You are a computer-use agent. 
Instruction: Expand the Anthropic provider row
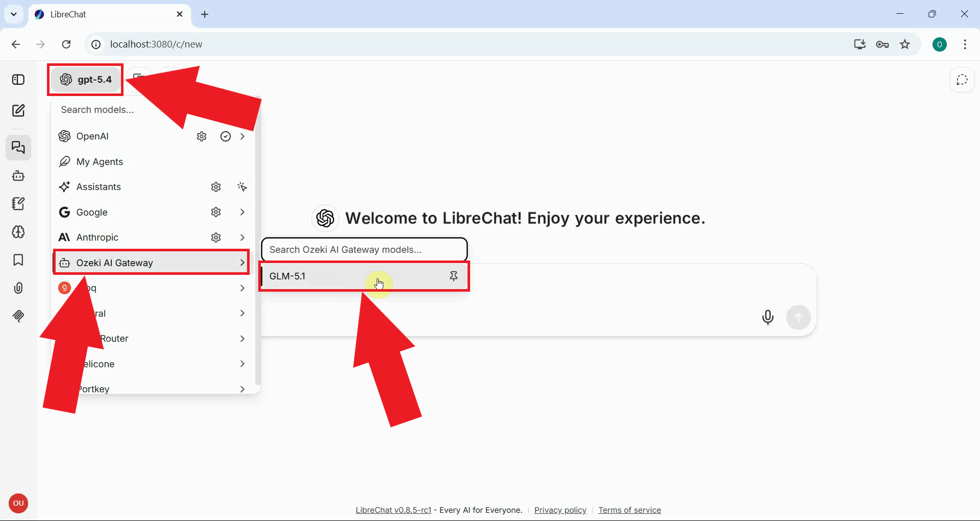coord(242,237)
